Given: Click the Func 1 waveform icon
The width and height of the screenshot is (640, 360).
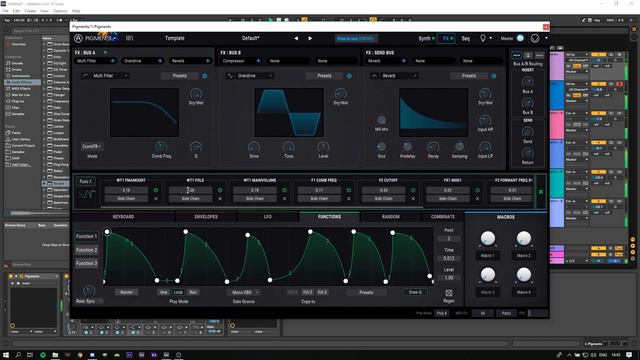Looking at the screenshot, I should tap(87, 194).
